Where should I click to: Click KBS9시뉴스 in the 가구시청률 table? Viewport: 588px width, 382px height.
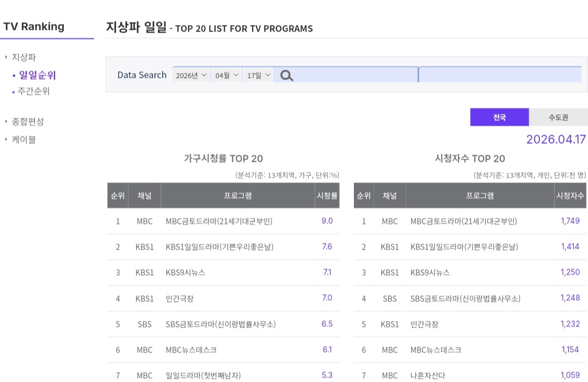pos(185,272)
